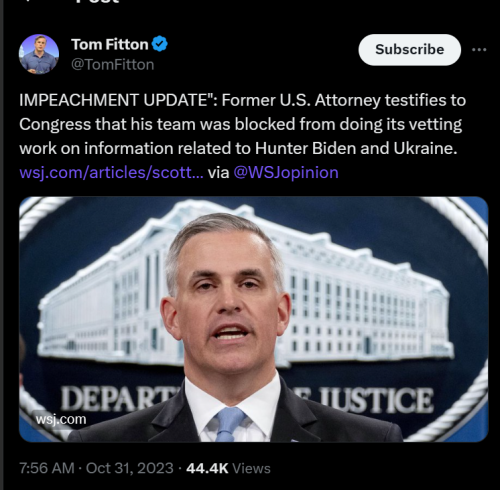Open the WSJ article preview card
This screenshot has height=490, width=500.
tap(254, 319)
